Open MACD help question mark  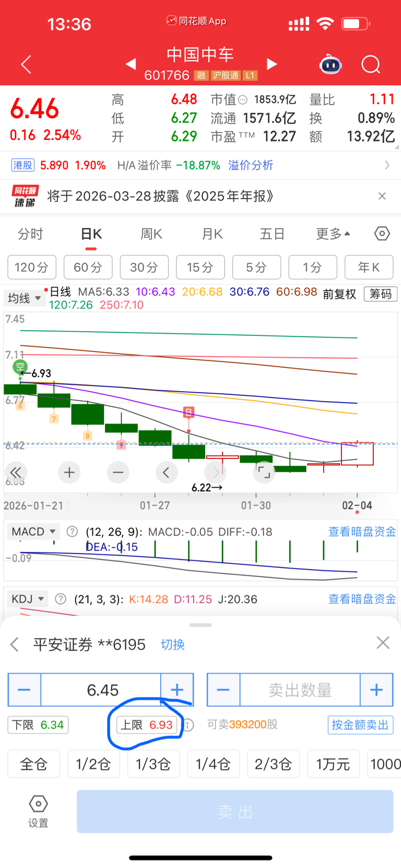pyautogui.click(x=72, y=532)
